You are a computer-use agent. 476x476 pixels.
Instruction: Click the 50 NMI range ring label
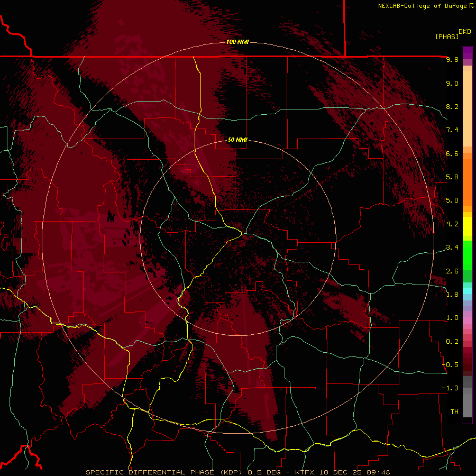tap(237, 140)
